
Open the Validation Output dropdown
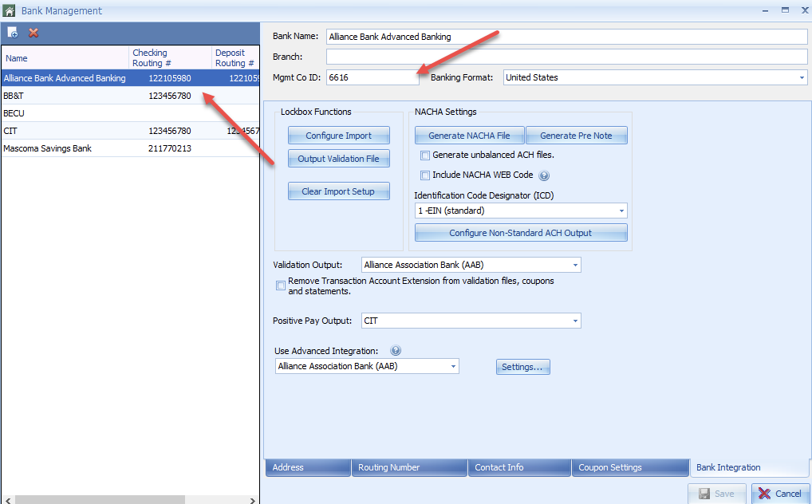575,266
